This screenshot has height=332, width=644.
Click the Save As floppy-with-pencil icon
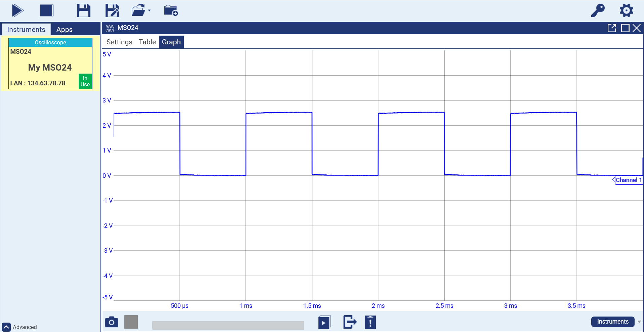(112, 10)
